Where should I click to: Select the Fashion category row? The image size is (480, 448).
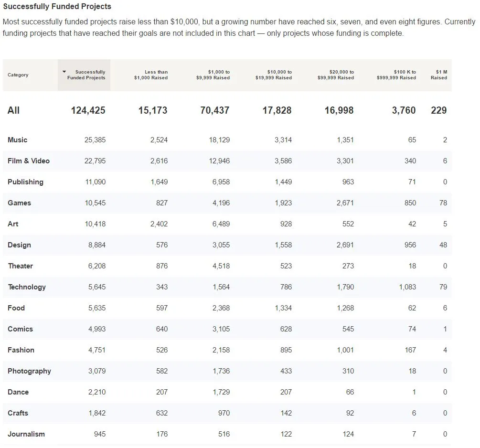pyautogui.click(x=21, y=350)
